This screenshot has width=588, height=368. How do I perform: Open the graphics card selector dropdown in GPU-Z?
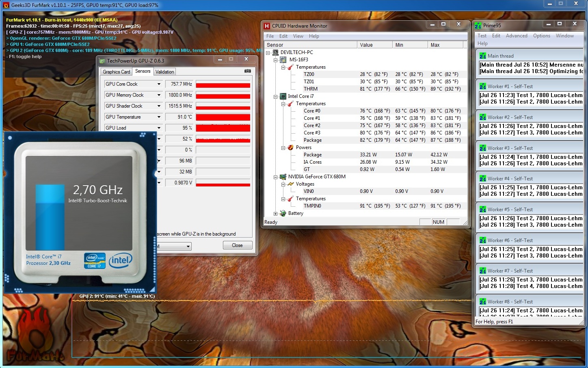(x=188, y=246)
